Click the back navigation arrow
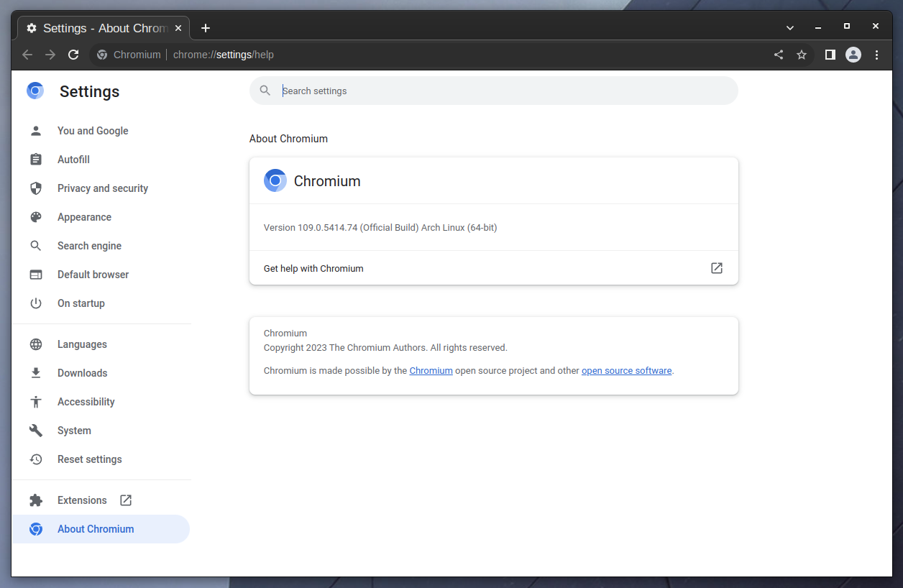The height and width of the screenshot is (588, 903). (27, 55)
